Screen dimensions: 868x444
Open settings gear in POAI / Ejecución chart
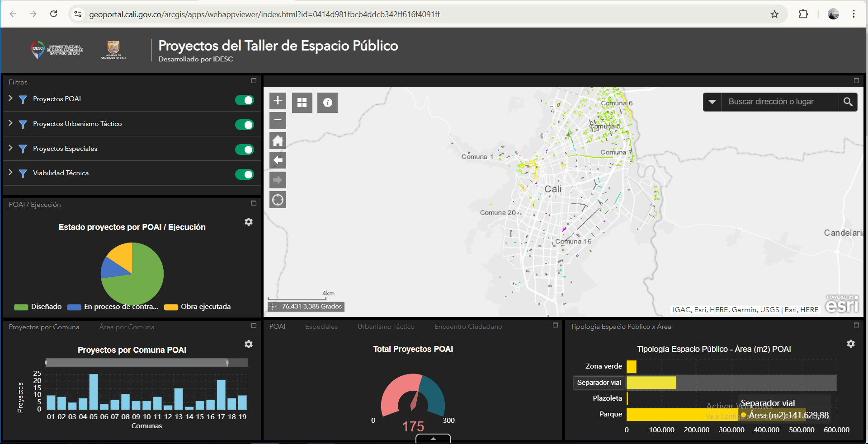(249, 222)
